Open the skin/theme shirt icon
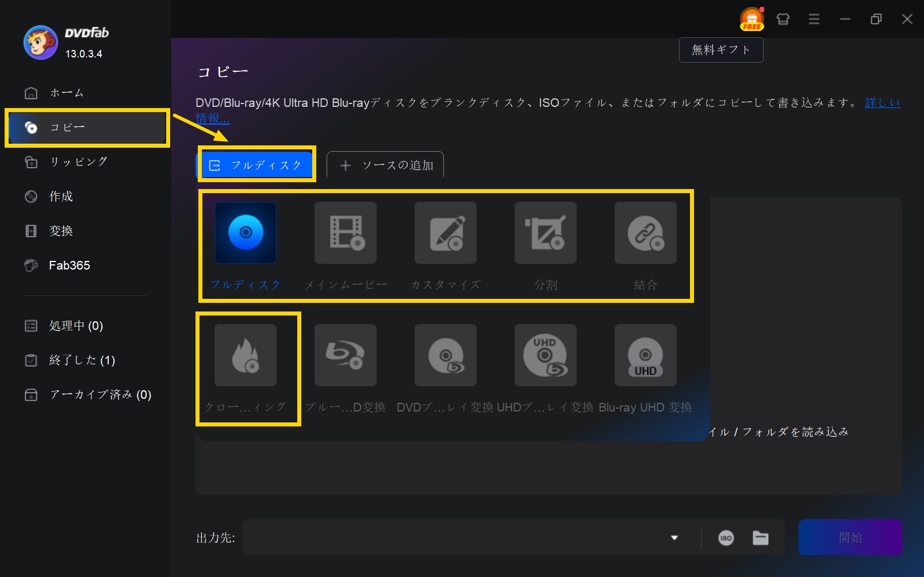 coord(783,19)
